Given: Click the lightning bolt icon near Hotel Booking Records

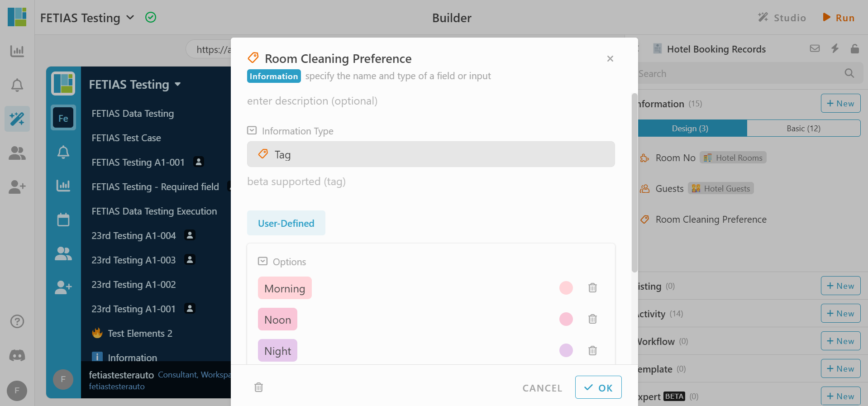Looking at the screenshot, I should (835, 48).
